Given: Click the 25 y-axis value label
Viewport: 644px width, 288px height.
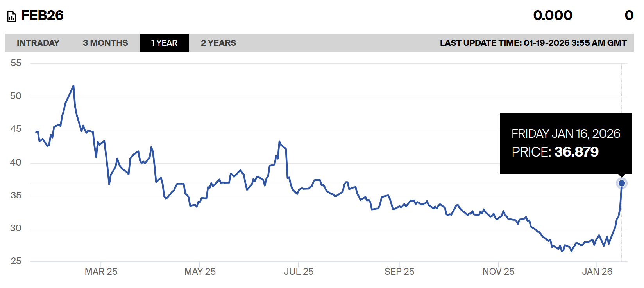Looking at the screenshot, I should tap(16, 261).
